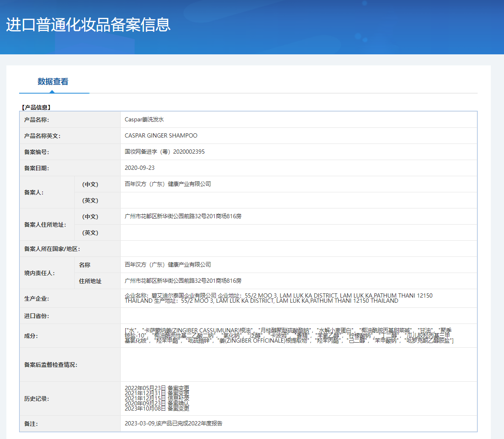Click the 进口省份 row label

pos(37,316)
